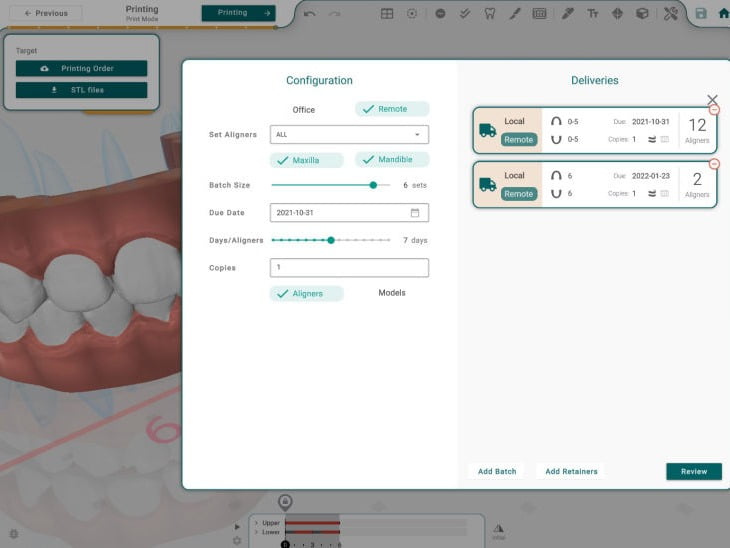Viewport: 730px width, 548px height.
Task: Remove the 2021-10-31 delivery batch
Action: [x=714, y=109]
